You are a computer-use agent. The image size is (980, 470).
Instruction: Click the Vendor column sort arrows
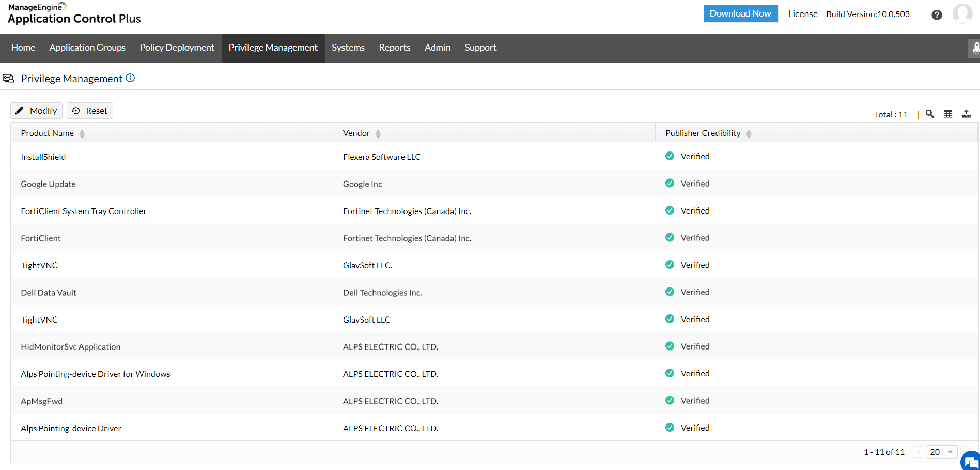(378, 134)
